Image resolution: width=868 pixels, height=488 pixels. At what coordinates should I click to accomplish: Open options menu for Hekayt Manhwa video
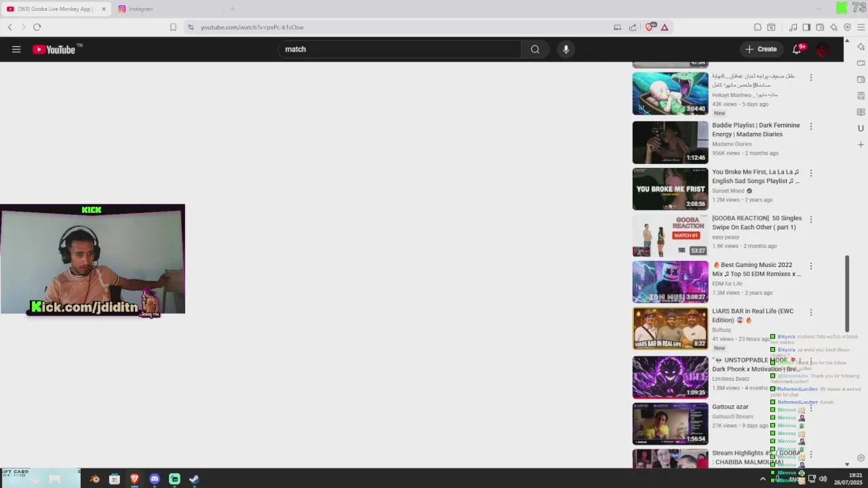[810, 77]
